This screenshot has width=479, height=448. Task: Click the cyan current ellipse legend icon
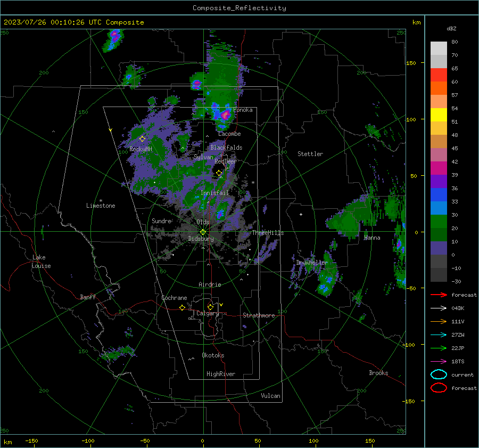coord(439,374)
